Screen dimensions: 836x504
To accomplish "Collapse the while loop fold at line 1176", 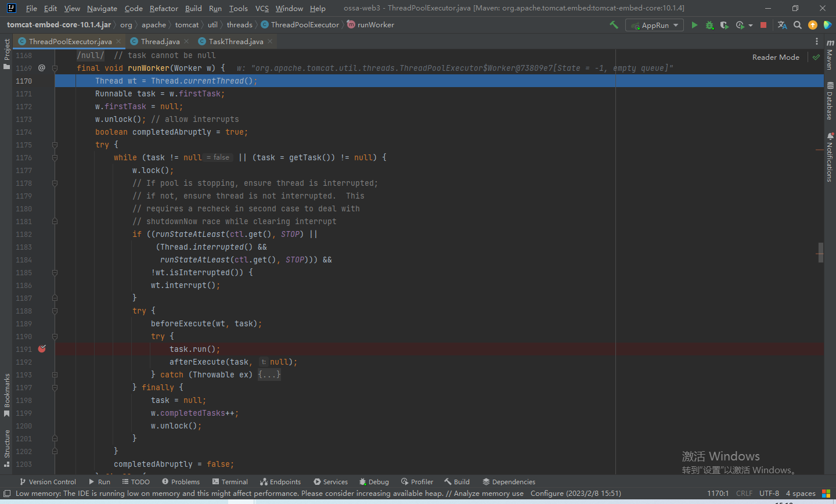I will point(55,157).
